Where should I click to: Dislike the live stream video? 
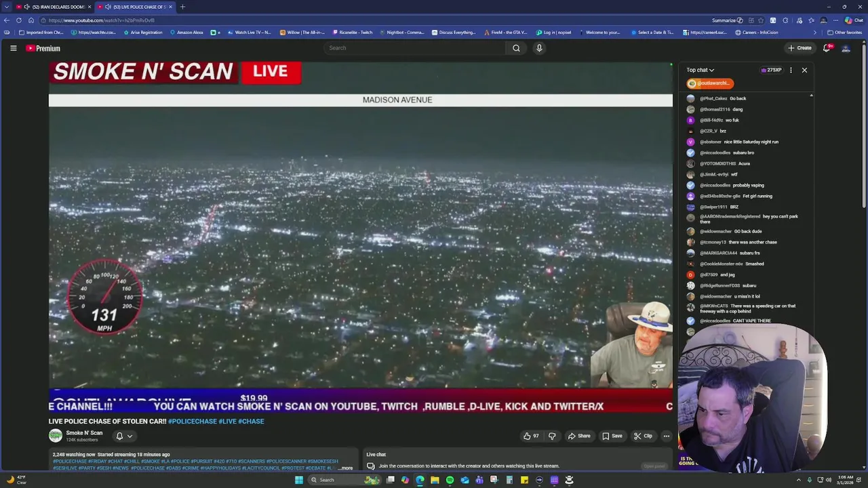click(552, 436)
